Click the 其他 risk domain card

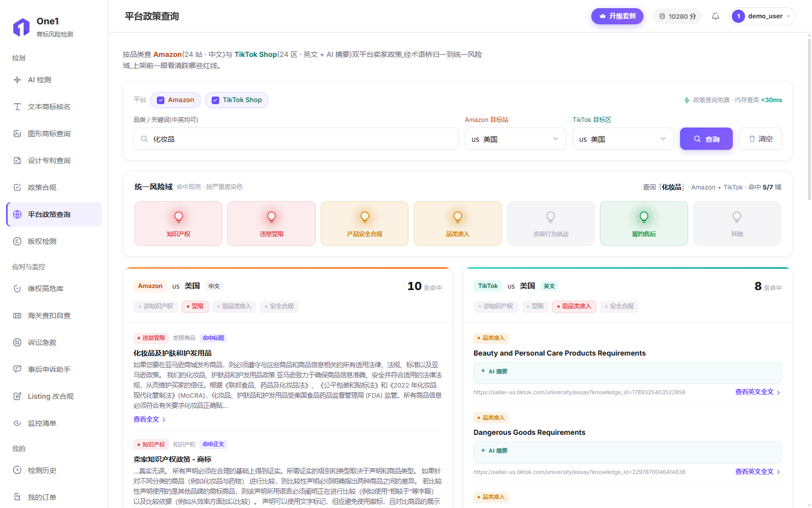737,224
